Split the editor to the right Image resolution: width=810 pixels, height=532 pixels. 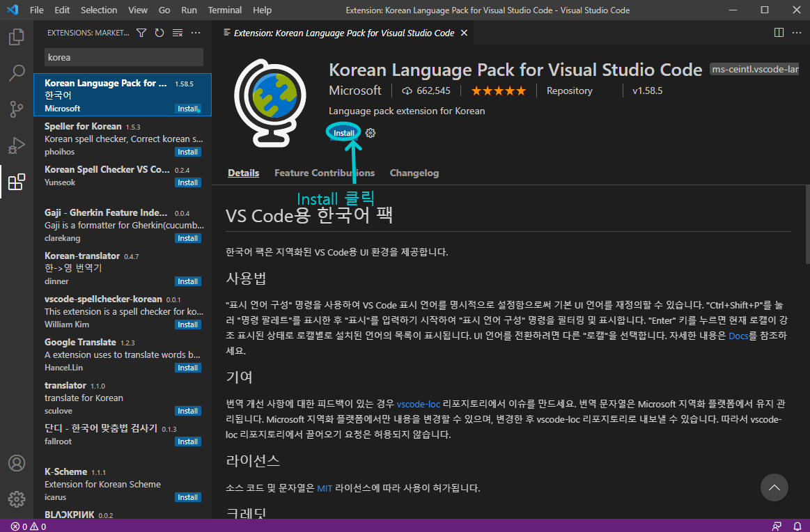(x=779, y=33)
